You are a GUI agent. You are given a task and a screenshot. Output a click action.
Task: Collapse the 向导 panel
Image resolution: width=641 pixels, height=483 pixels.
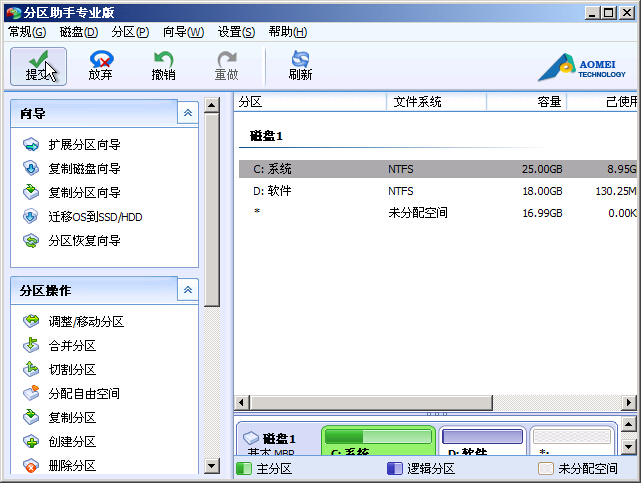(188, 113)
